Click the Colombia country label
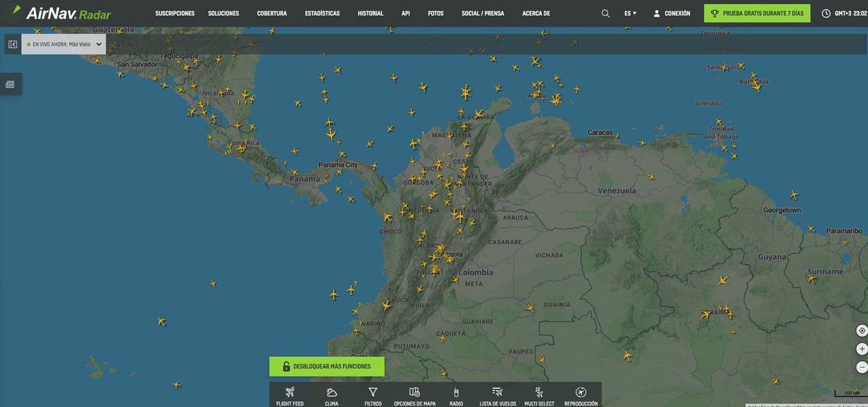This screenshot has height=407, width=868. point(475,272)
